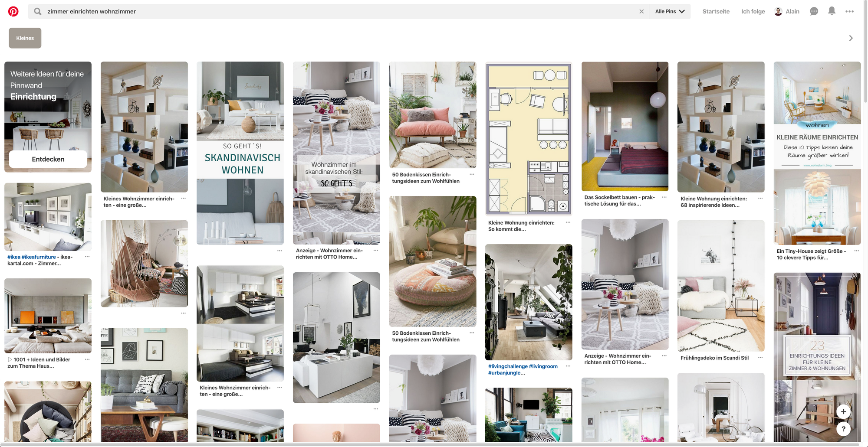The image size is (868, 447).
Task: Open the messages speech bubble icon
Action: (814, 12)
